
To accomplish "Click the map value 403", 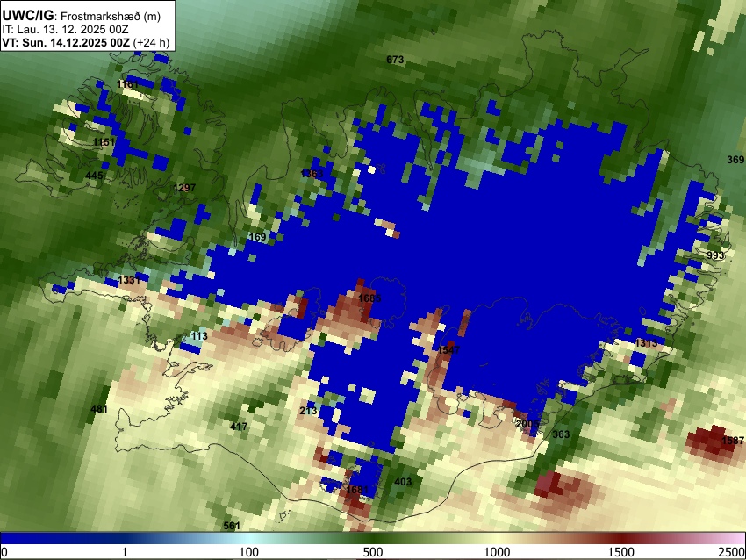I will tap(403, 482).
